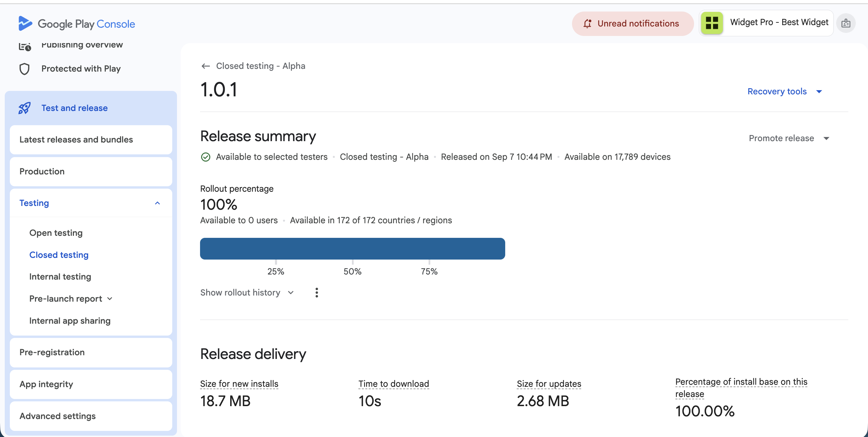
Task: Click the Size for new installs label
Action: 239,384
